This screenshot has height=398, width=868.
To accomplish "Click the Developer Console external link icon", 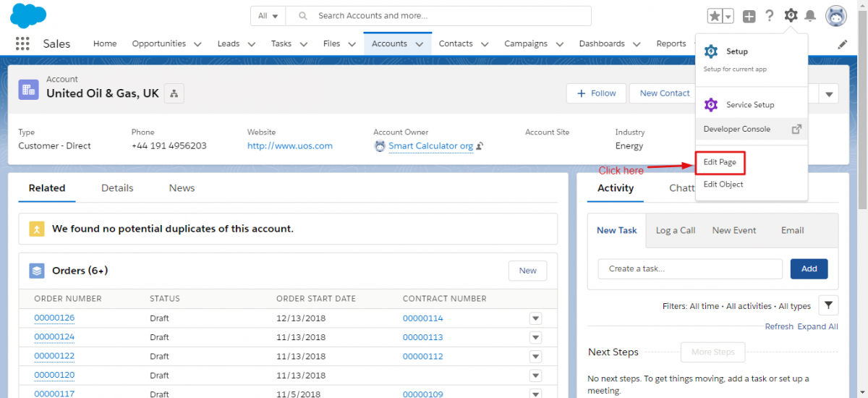I will (796, 129).
